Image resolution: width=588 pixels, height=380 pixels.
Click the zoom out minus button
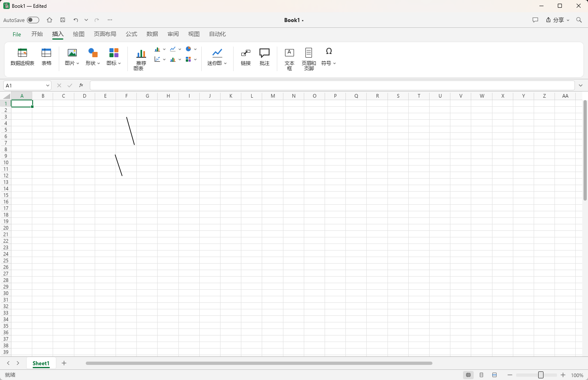[x=510, y=375]
